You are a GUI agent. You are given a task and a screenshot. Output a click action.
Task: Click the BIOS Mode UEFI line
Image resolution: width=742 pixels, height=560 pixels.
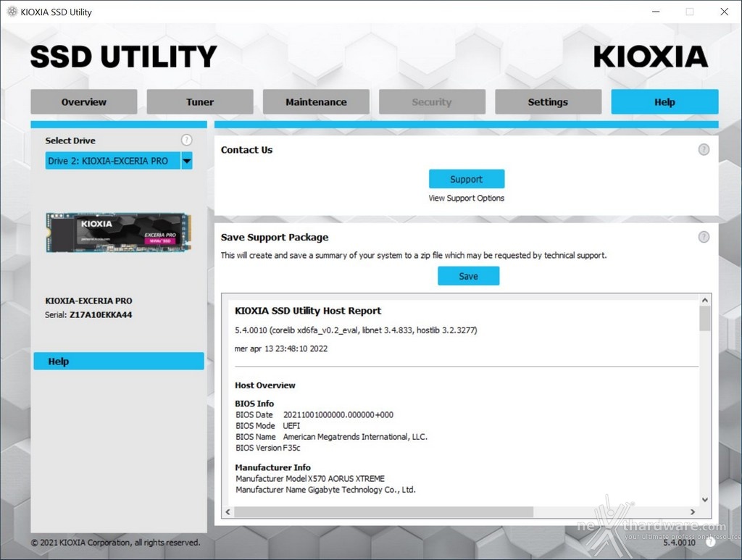(x=268, y=426)
